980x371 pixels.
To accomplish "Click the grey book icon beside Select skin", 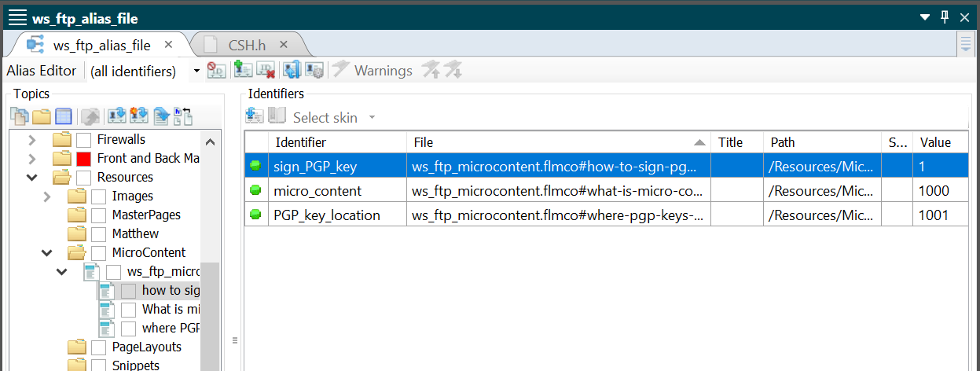I will coord(277,117).
